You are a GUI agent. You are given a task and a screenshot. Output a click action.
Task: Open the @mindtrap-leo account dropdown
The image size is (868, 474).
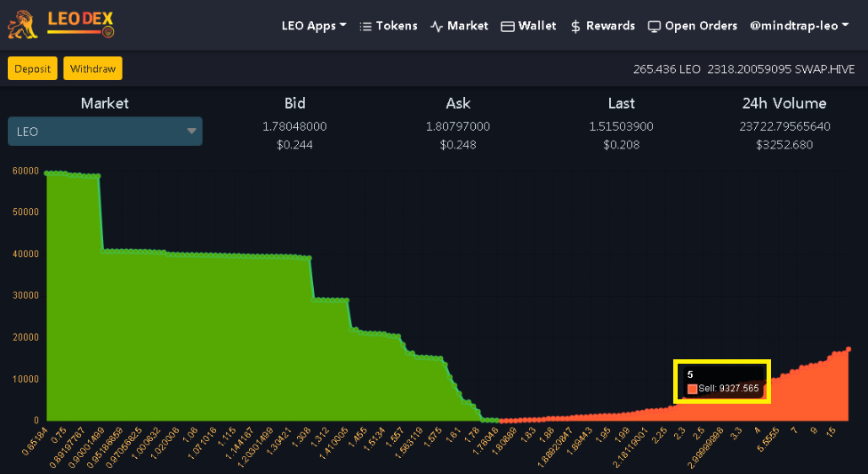pyautogui.click(x=799, y=26)
